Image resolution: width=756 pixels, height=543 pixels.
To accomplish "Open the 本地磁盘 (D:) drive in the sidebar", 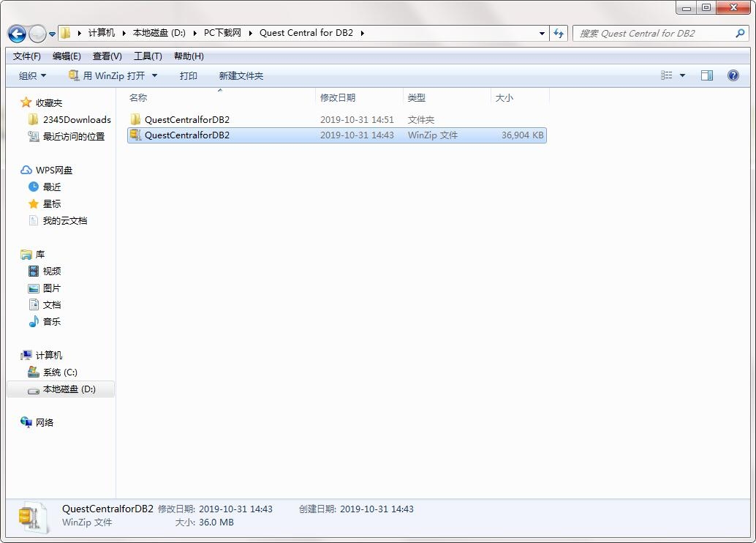I will [61, 389].
